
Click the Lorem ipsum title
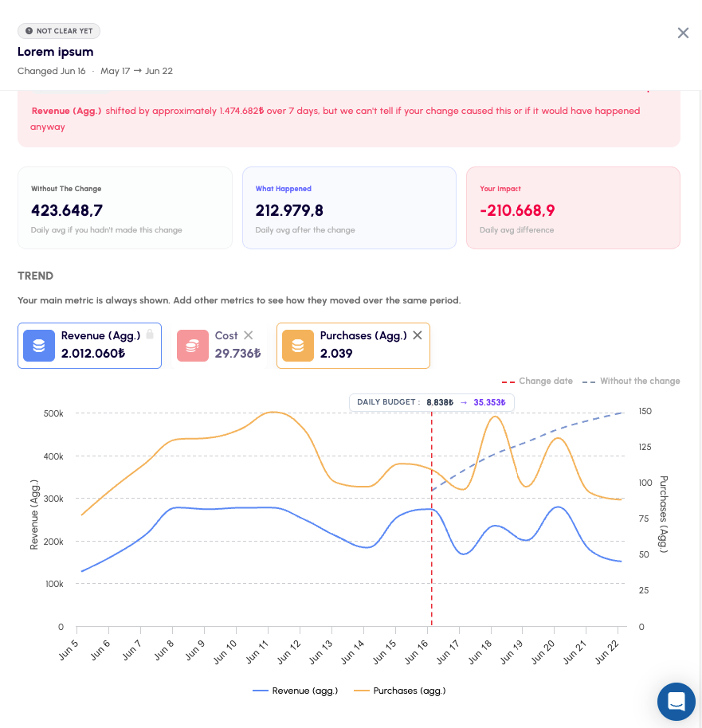pos(55,52)
